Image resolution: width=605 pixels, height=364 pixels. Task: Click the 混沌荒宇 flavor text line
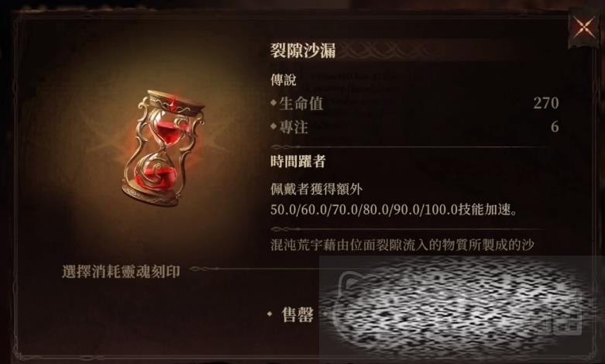(402, 245)
